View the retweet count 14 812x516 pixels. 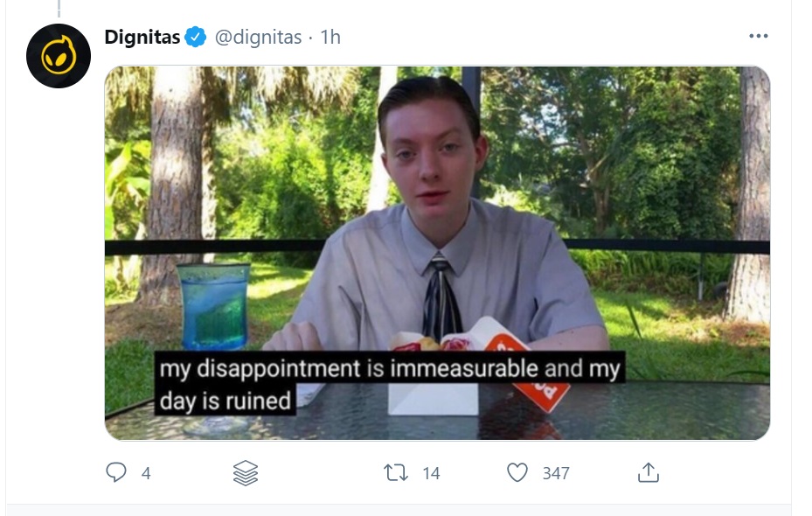[x=431, y=473]
